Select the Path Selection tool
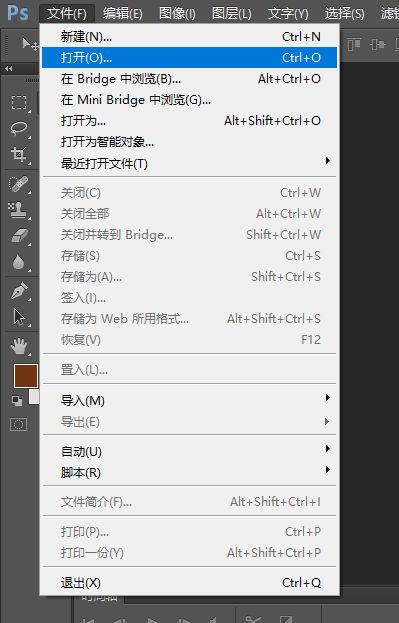Viewport: 399px width, 623px height. point(19,317)
